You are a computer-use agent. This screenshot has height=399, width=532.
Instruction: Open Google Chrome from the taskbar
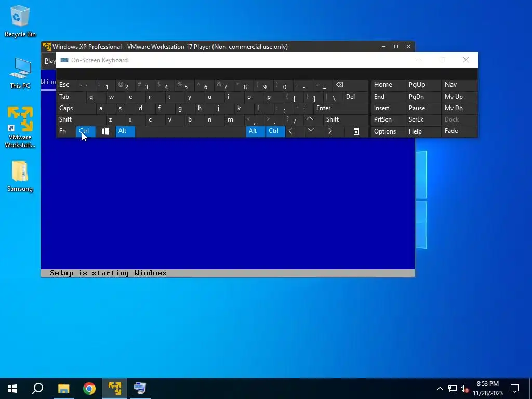89,389
